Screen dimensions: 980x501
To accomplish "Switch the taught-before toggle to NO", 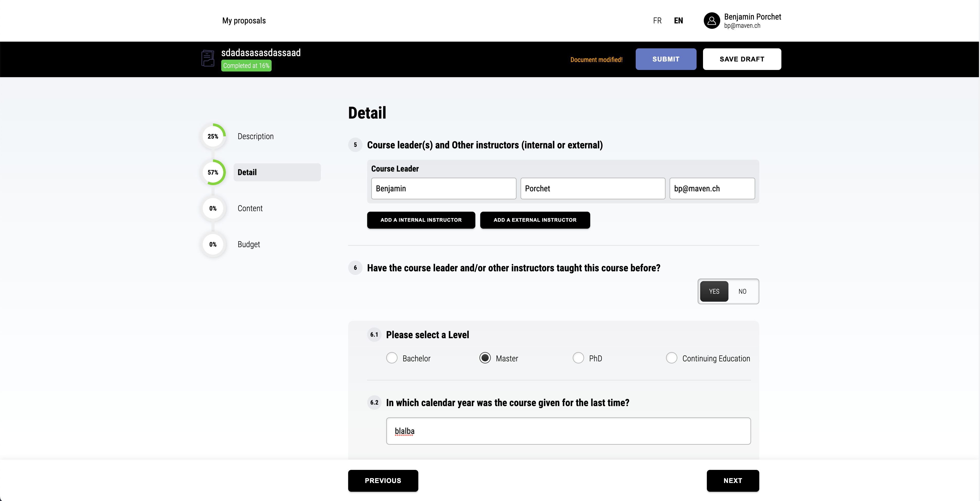I will coord(742,291).
